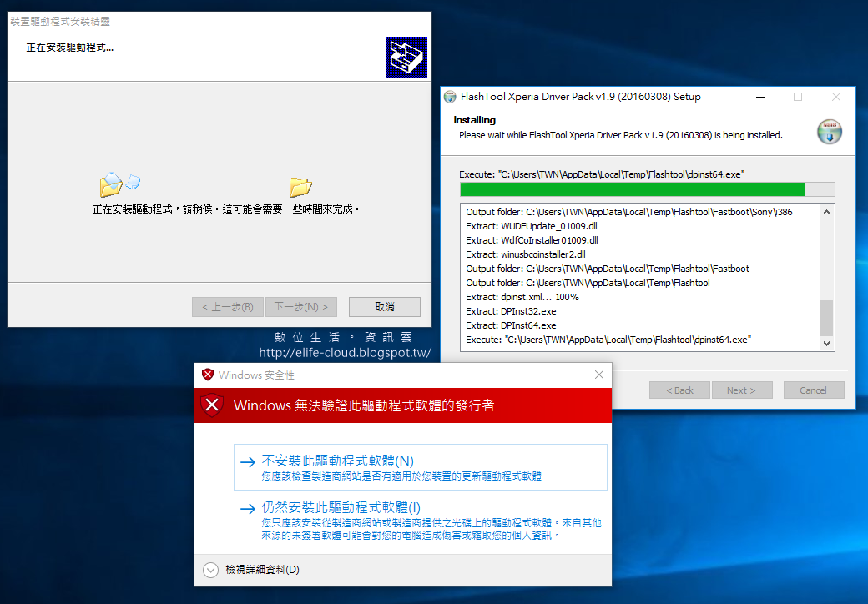
Task: Click the arrow beside 仍然安裝此驅動程式軟體
Action: [247, 508]
